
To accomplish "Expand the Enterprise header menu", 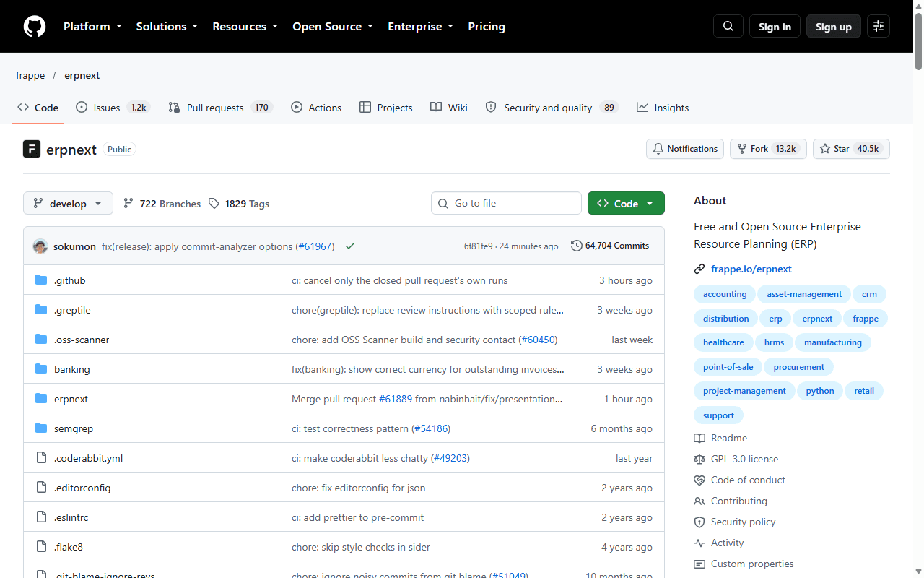I will [421, 27].
